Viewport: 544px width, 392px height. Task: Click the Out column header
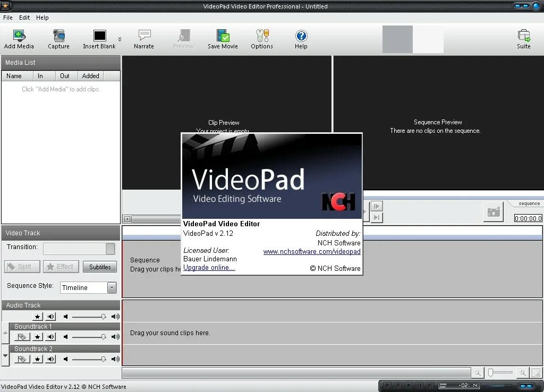click(x=66, y=75)
